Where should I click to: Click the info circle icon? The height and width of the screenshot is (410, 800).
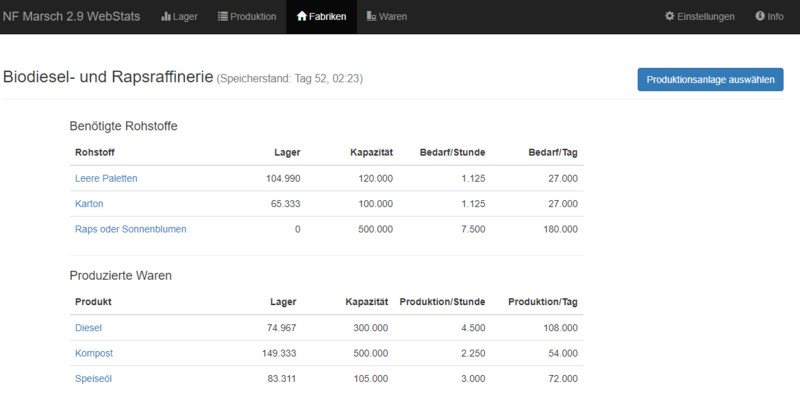coord(760,17)
